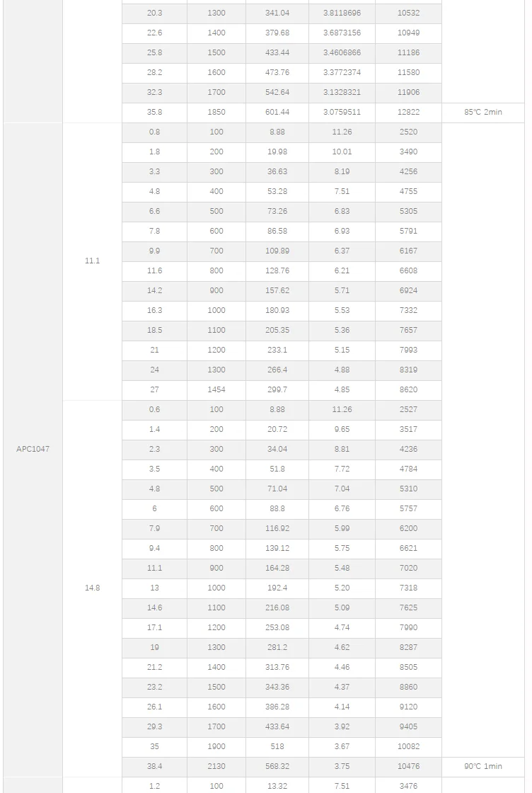Click the 13.32 power cell

277,786
